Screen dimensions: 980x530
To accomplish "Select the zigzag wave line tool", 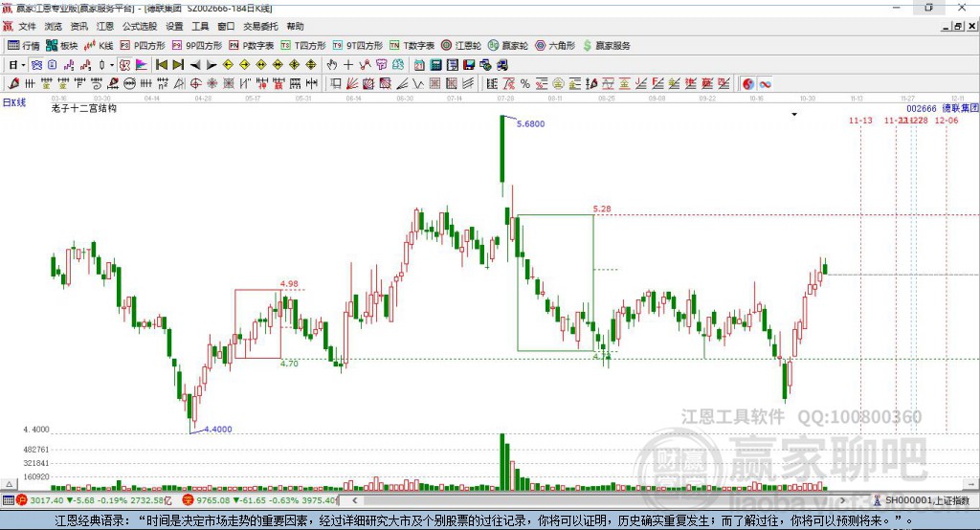I will (x=418, y=83).
